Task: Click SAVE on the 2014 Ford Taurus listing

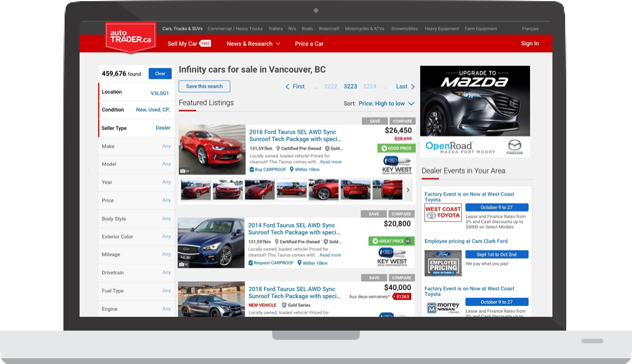Action: 374,214
